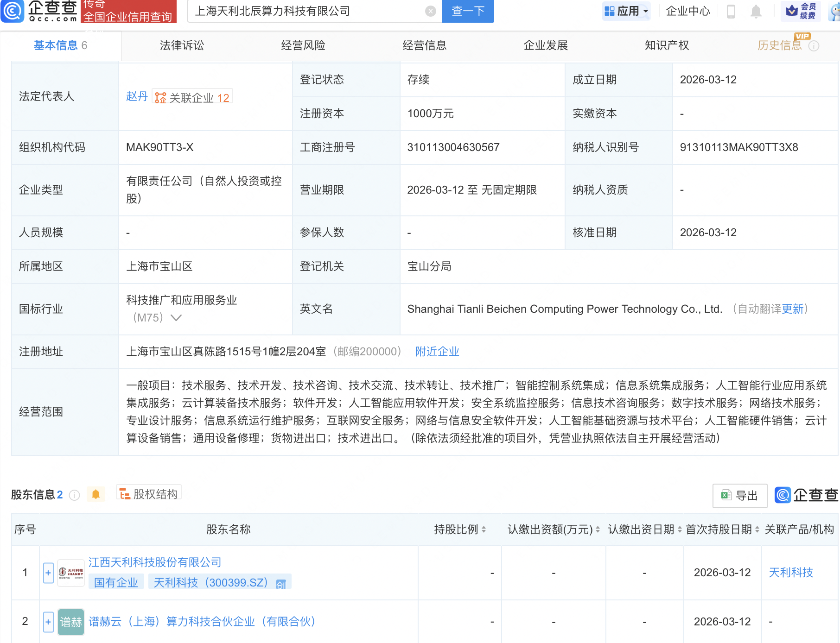Click the copy icon beside 天利科技 (300399.SZ)

pos(281,585)
